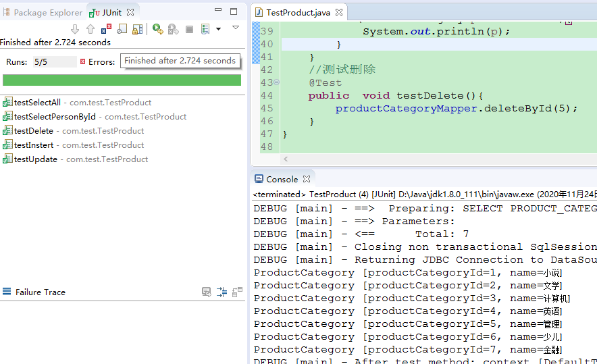The width and height of the screenshot is (597, 364).
Task: Select testSelectPersonById in JUnit results
Action: [95, 117]
